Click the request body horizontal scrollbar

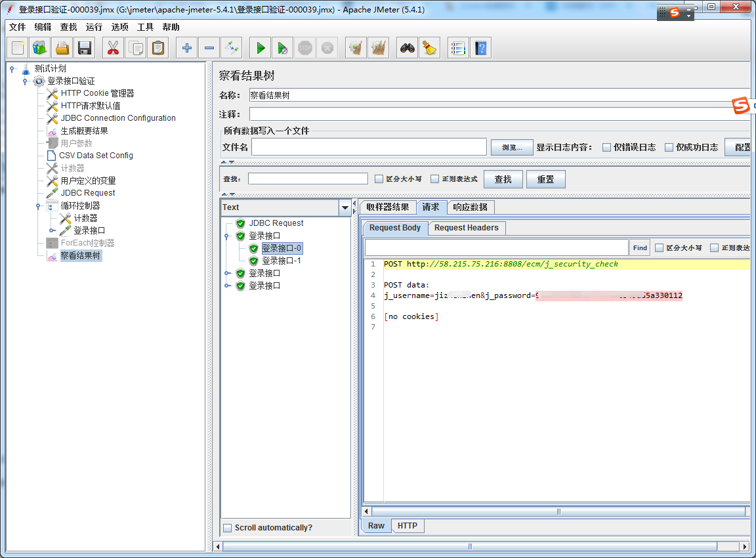pyautogui.click(x=558, y=511)
